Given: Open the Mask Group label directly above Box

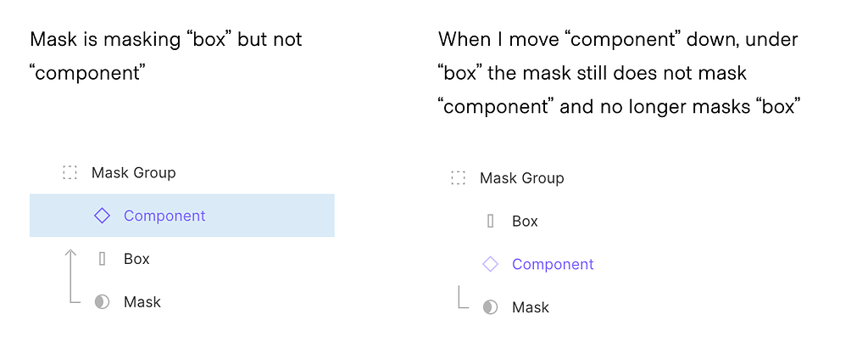Looking at the screenshot, I should [x=521, y=178].
